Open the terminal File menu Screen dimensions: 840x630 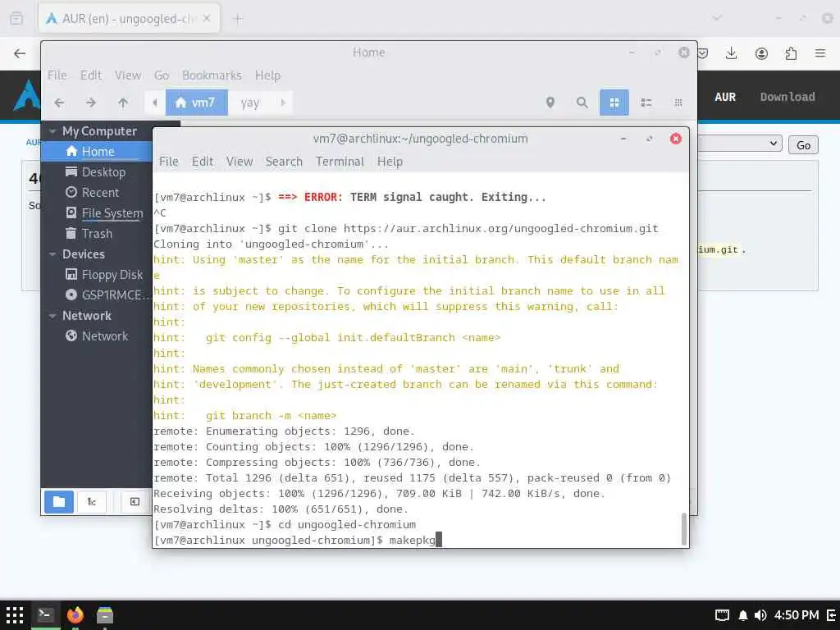(169, 162)
